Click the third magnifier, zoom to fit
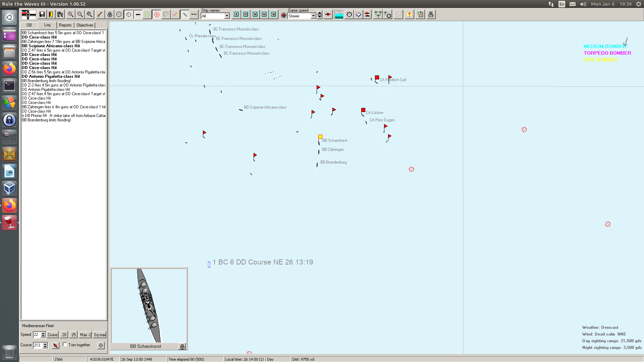The height and width of the screenshot is (362, 644). coord(89,14)
